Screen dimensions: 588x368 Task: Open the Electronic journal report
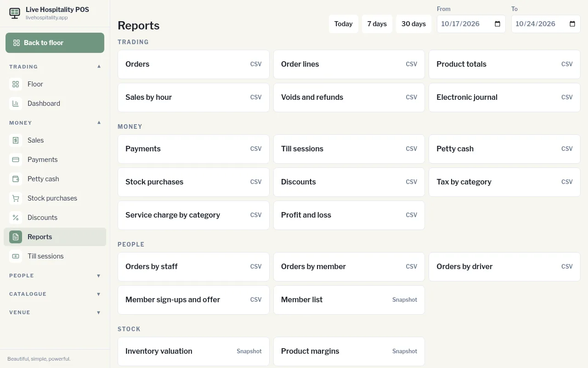tap(504, 98)
